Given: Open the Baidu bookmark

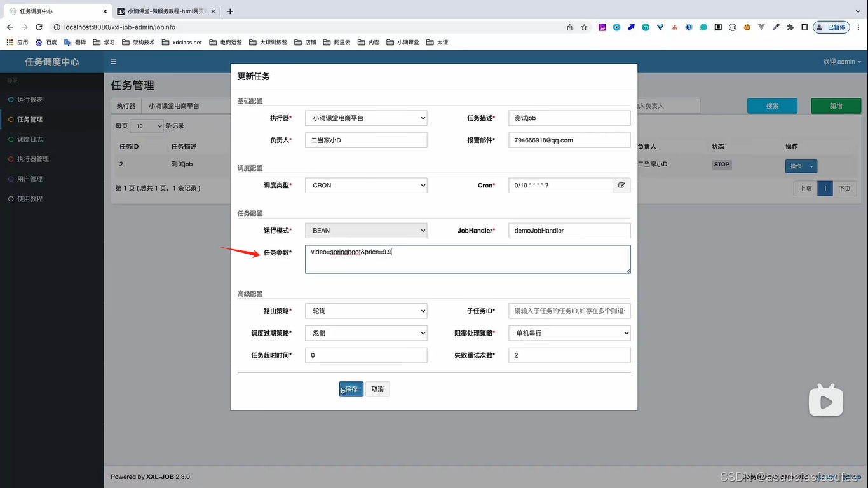Looking at the screenshot, I should [x=46, y=43].
